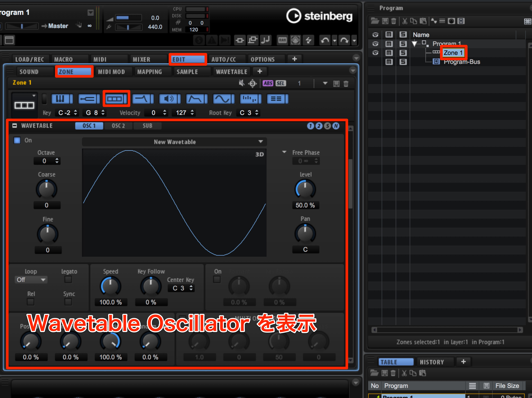Show the Envelope section icon
Image resolution: width=532 pixels, height=398 pixels.
click(x=197, y=99)
